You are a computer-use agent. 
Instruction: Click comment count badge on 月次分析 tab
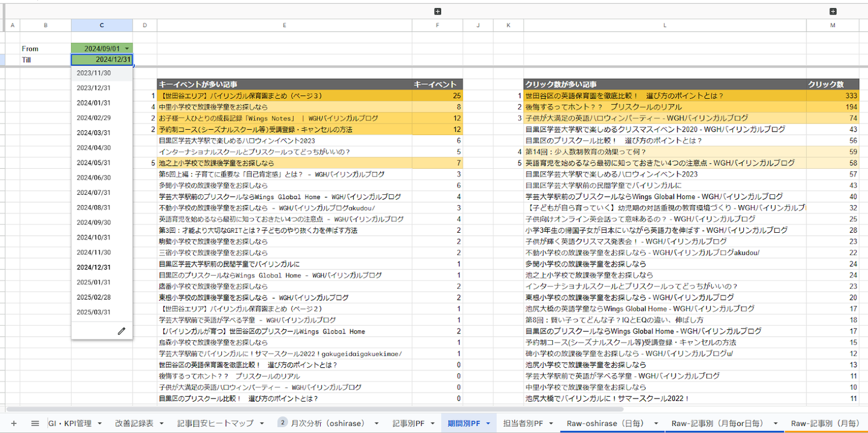(282, 422)
